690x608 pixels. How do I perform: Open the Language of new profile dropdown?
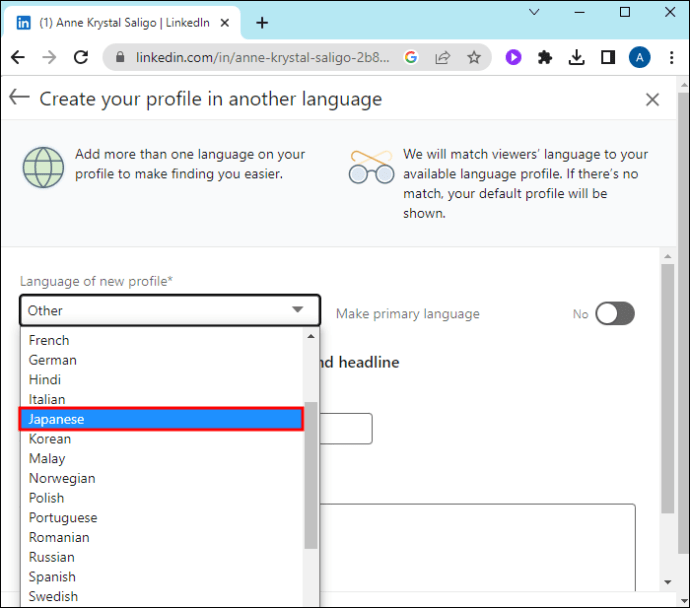pyautogui.click(x=170, y=310)
